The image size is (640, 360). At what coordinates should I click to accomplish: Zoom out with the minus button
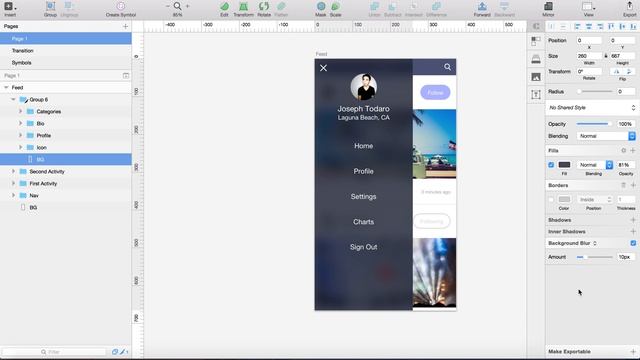pos(167,6)
